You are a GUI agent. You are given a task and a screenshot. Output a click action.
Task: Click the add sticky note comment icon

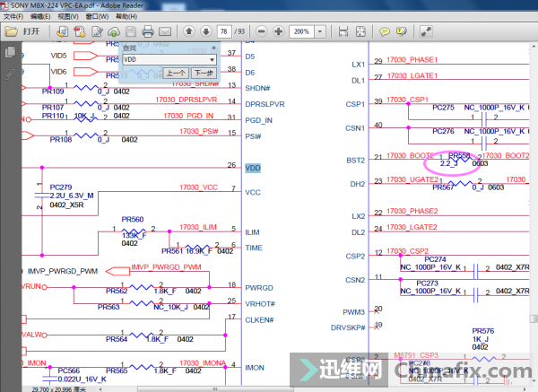coord(385,32)
